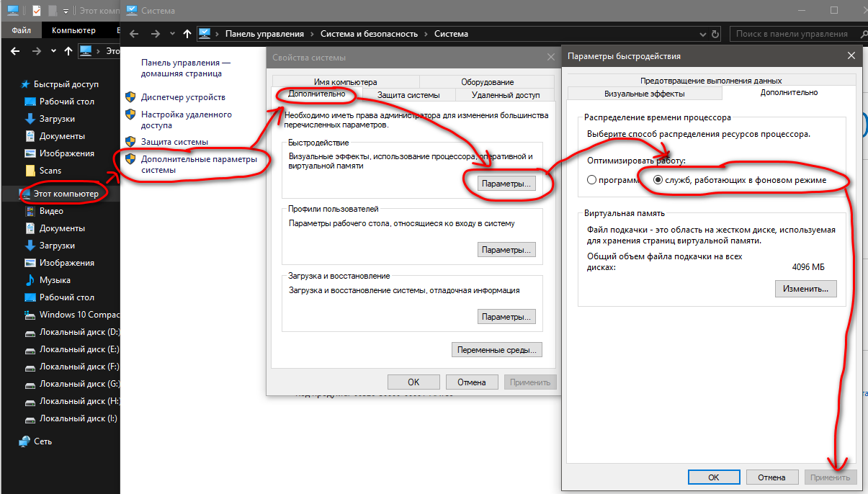The width and height of the screenshot is (868, 494).
Task: Click the Видео folder icon in sidebar
Action: (x=30, y=211)
